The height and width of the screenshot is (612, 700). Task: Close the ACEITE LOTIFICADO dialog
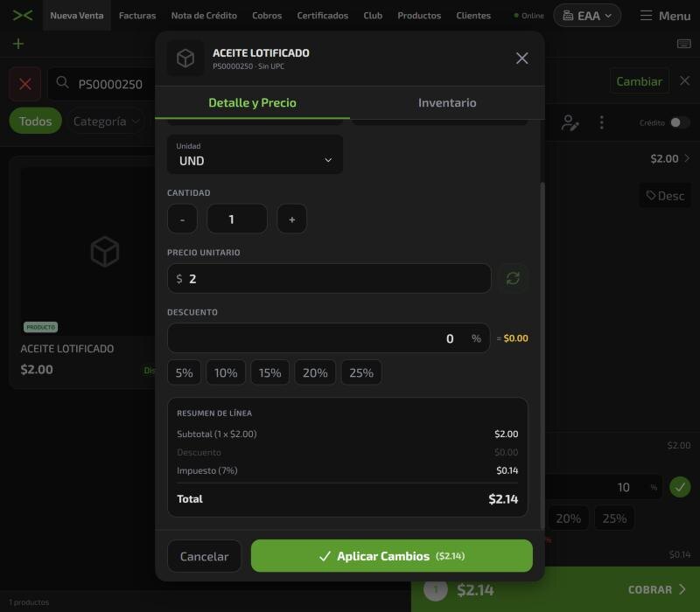(x=521, y=58)
